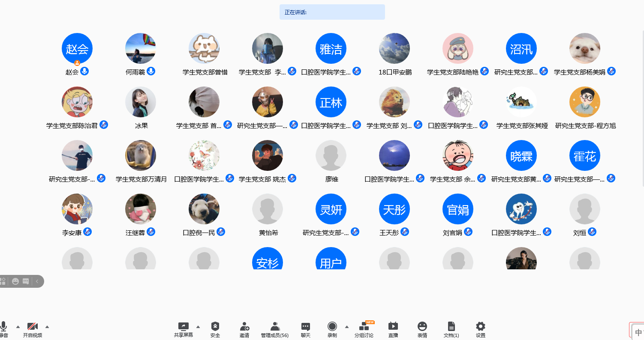Open 分组讨论 breakout rooms icon
The height and width of the screenshot is (340, 644).
(364, 326)
